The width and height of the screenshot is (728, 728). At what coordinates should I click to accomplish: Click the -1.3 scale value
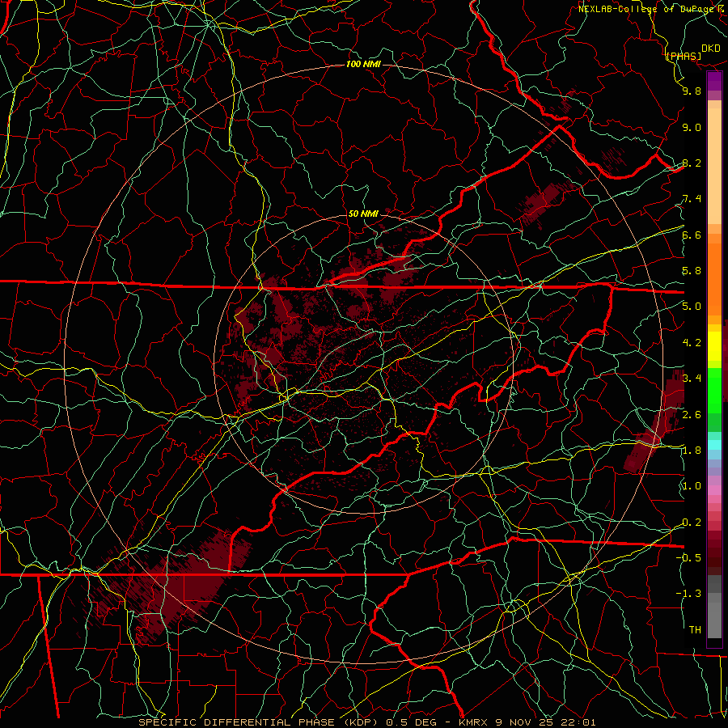[x=688, y=594]
